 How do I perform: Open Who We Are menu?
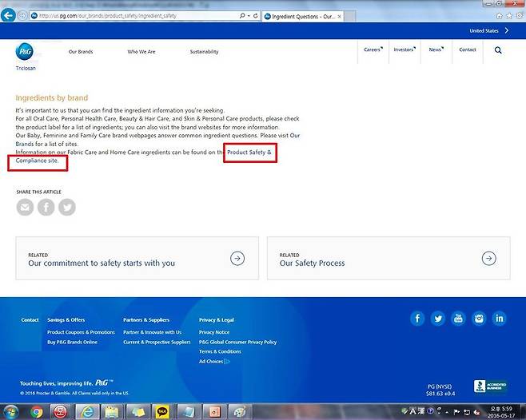click(x=141, y=52)
